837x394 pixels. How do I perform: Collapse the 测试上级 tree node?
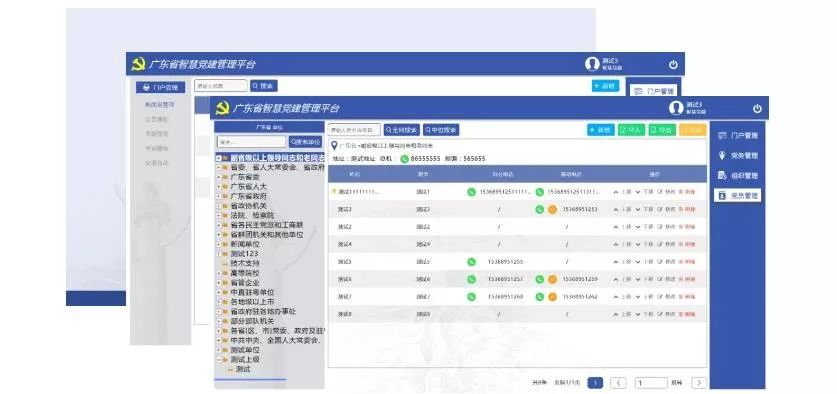(x=219, y=360)
